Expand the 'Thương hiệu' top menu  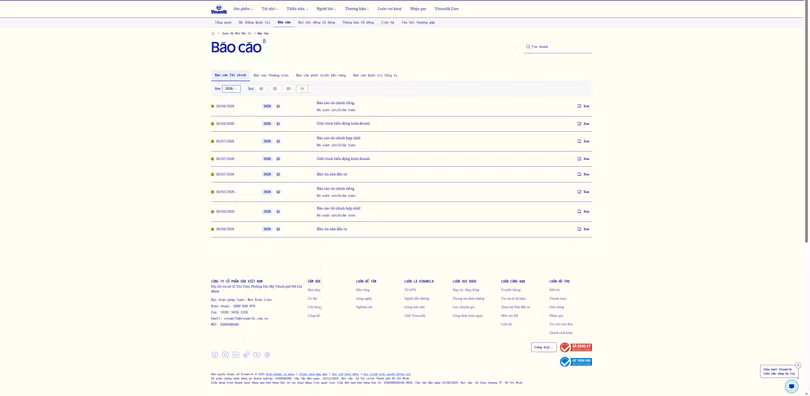click(x=356, y=9)
